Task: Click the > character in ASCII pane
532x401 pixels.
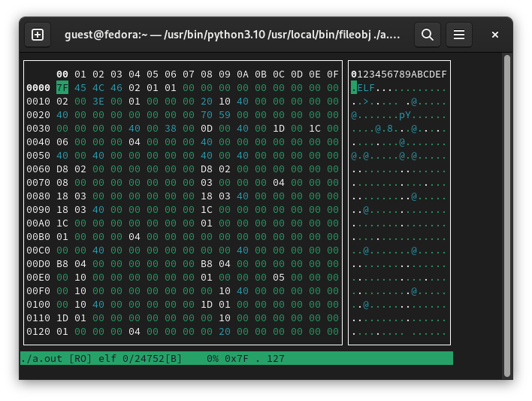Action: (x=366, y=102)
